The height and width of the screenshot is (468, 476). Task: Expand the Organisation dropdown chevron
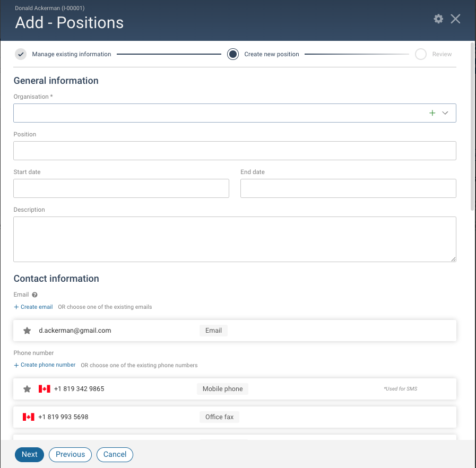(x=445, y=113)
